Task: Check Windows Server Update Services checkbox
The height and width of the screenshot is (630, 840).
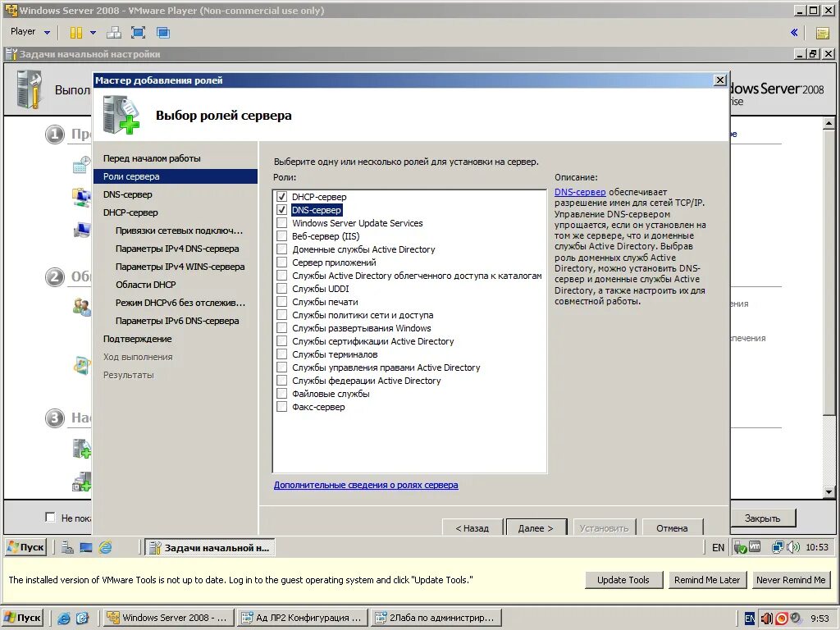Action: pyautogui.click(x=282, y=223)
